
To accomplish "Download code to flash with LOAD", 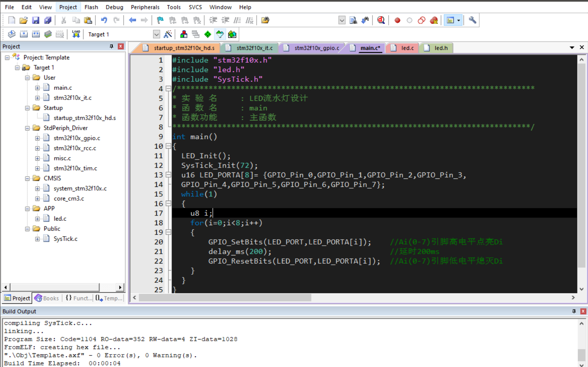I will [x=76, y=34].
